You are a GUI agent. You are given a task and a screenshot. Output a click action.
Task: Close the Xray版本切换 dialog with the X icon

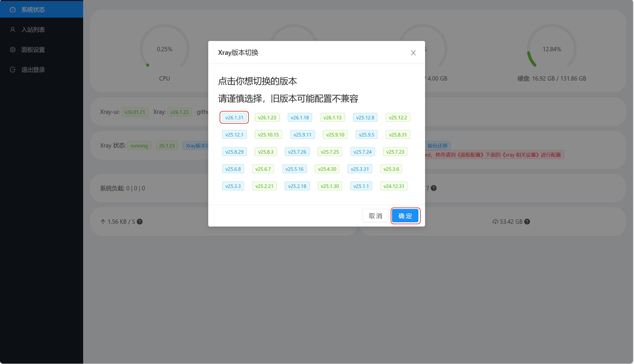pyautogui.click(x=413, y=53)
